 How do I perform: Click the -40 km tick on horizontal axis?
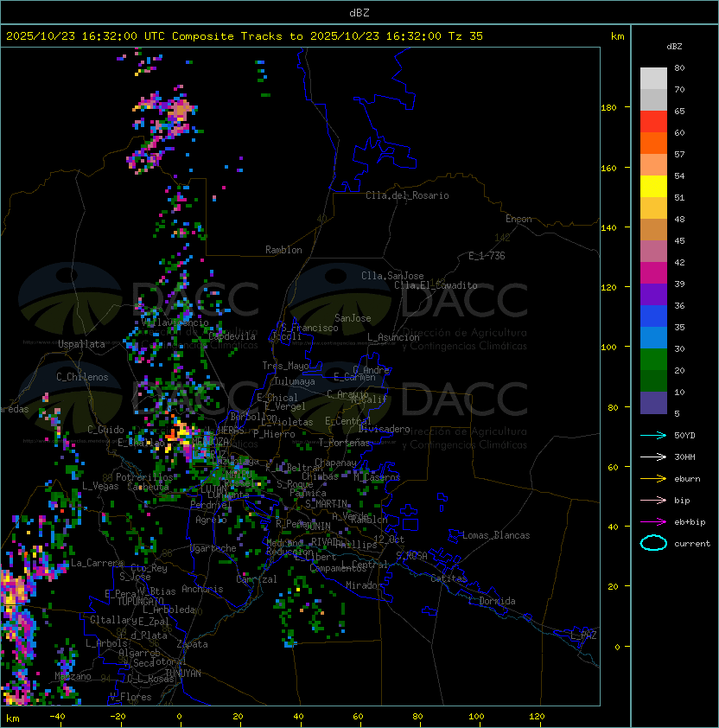pyautogui.click(x=57, y=717)
